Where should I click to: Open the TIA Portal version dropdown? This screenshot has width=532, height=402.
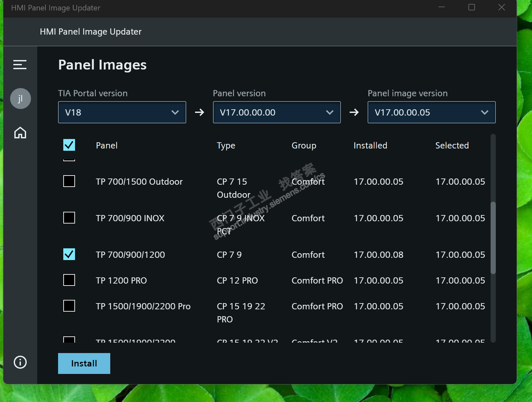(x=122, y=112)
